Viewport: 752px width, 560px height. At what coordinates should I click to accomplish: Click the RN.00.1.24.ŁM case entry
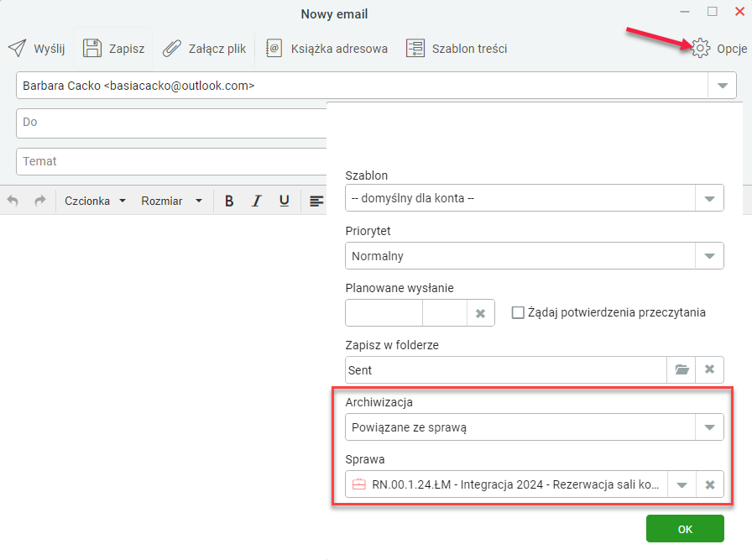(x=506, y=484)
